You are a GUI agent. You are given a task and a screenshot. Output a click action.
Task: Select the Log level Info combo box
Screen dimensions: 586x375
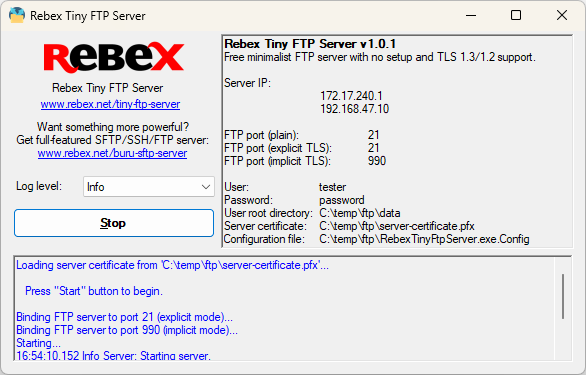point(149,187)
